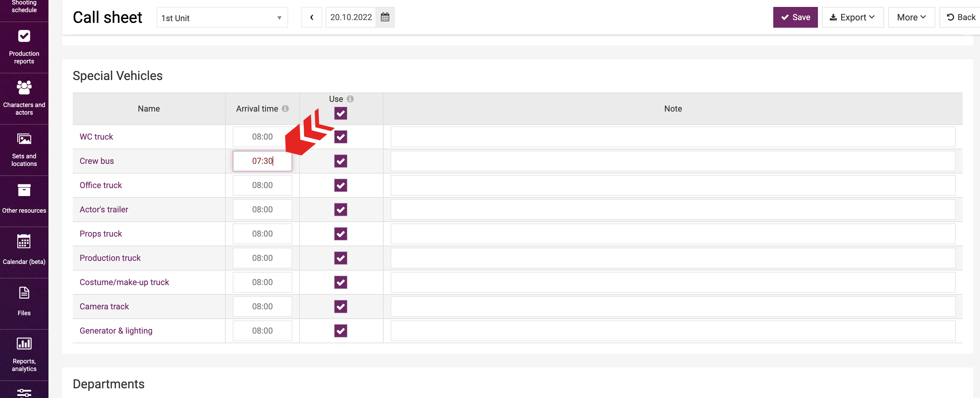Expand the More options menu
Image resolution: width=980 pixels, height=398 pixels.
coord(911,18)
